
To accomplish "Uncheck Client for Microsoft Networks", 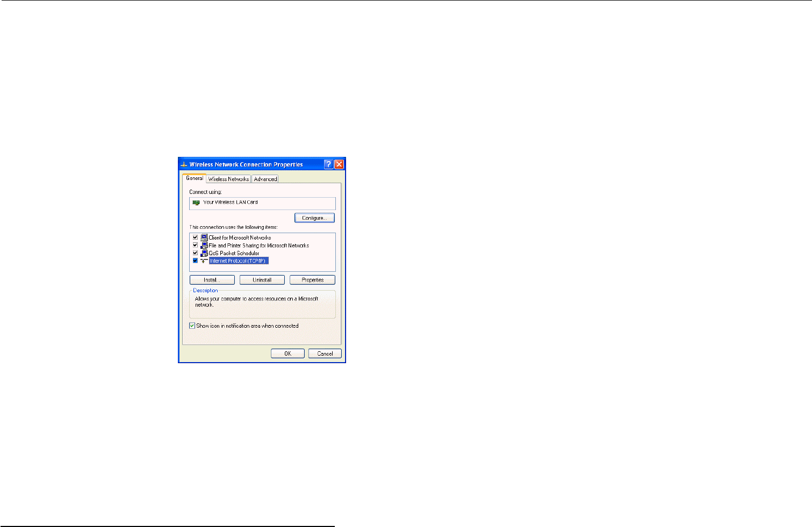I will [x=195, y=237].
